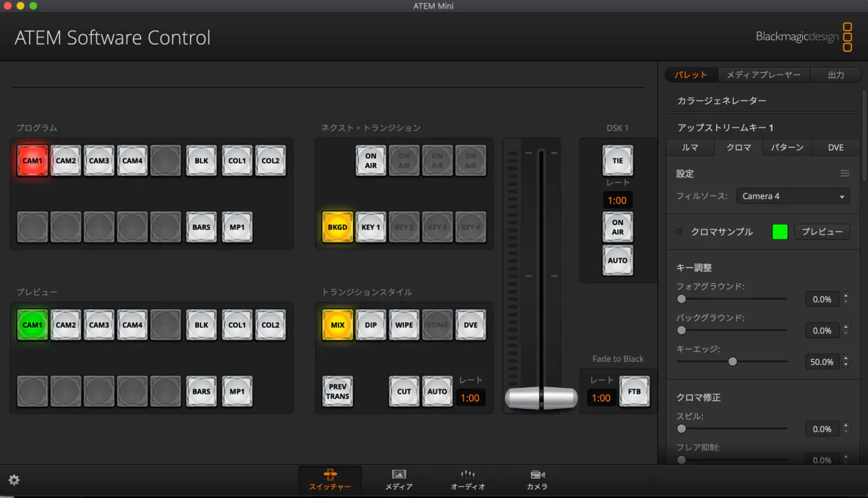This screenshot has height=498, width=868.
Task: Select MP1 on the プレビュー bus
Action: 237,391
